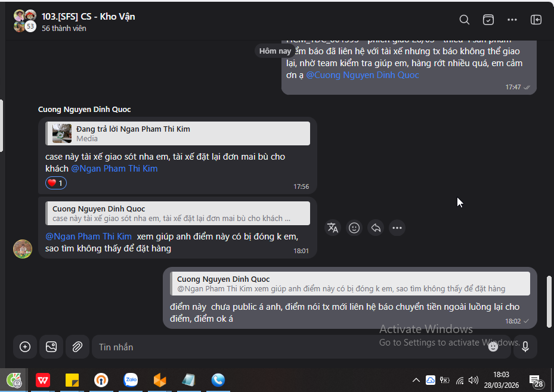Open the sender name "Cuong Nguyen Dinh Quoc" above the messages
This screenshot has height=392, width=554.
click(x=85, y=110)
